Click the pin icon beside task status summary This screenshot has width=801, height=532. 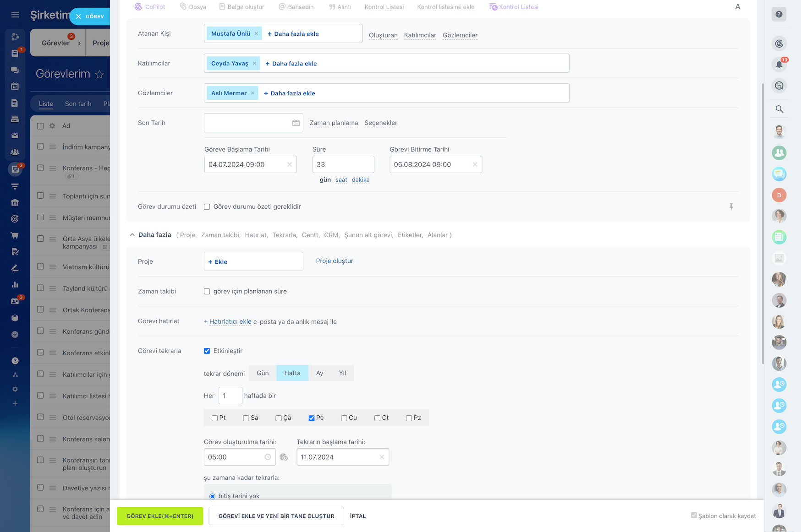(x=731, y=207)
